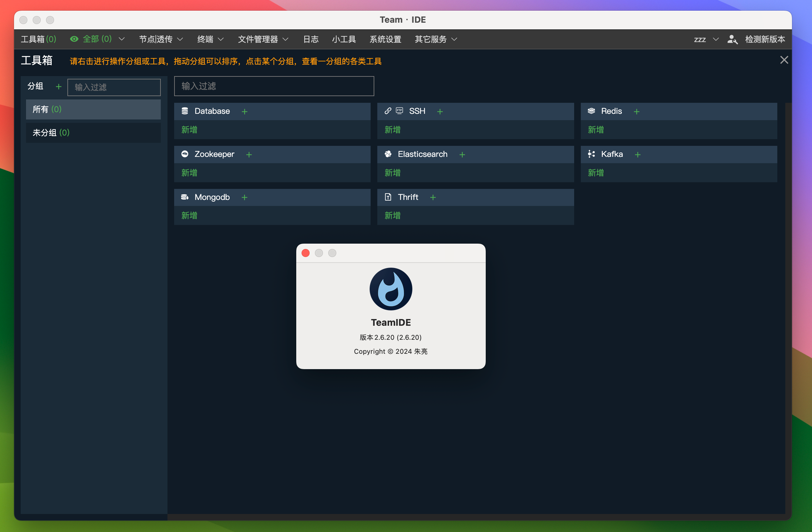Click 检测新版本 to check for updates
The image size is (812, 532).
(x=765, y=39)
